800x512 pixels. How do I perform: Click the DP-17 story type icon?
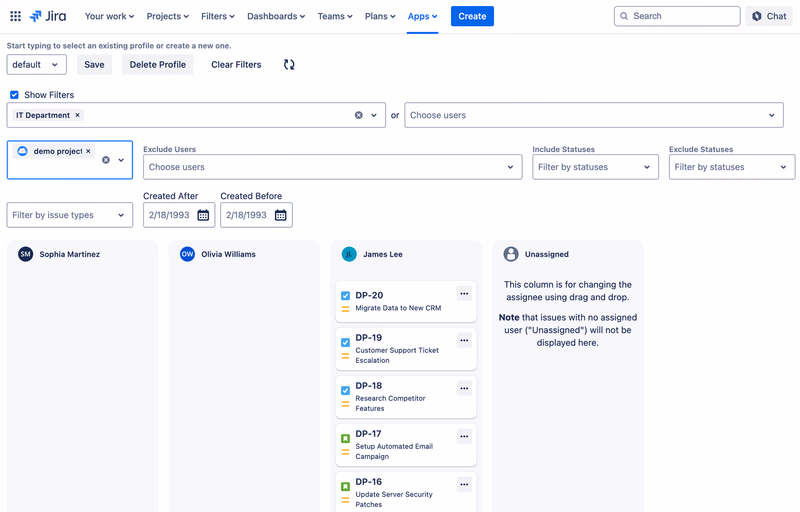coord(345,438)
